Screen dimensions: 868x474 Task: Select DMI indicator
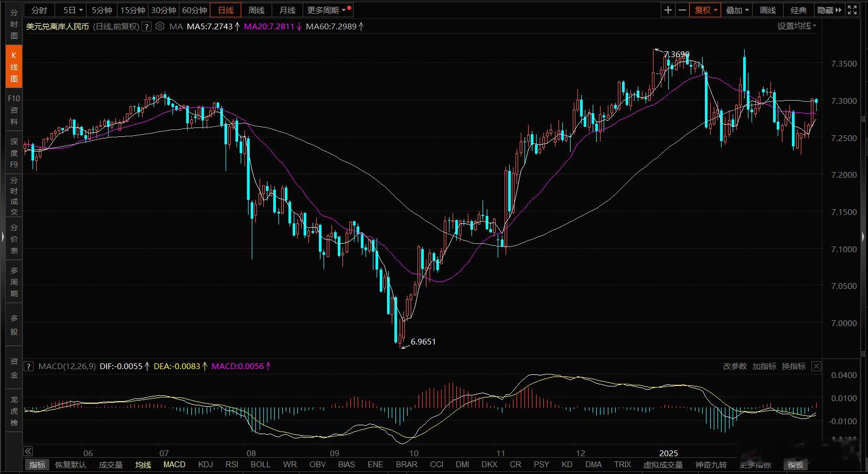463,465
